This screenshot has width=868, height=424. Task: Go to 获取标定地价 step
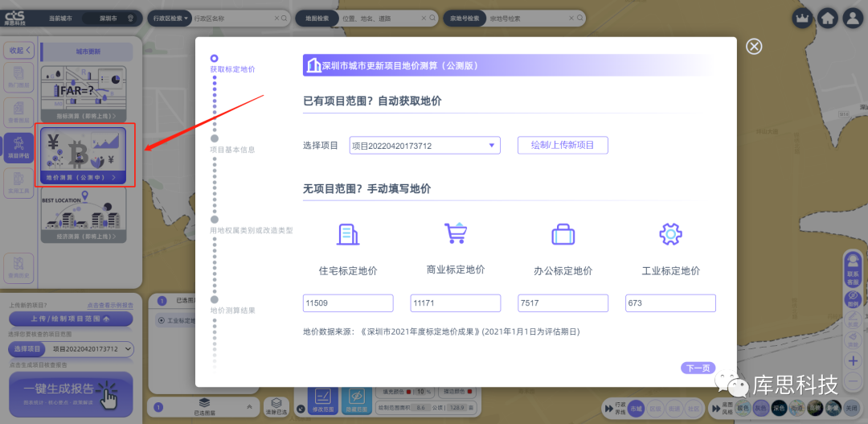[232, 69]
